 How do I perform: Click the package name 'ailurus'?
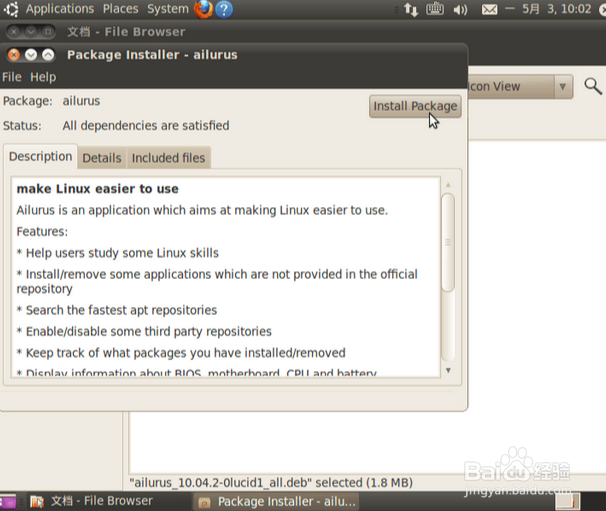[x=81, y=101]
